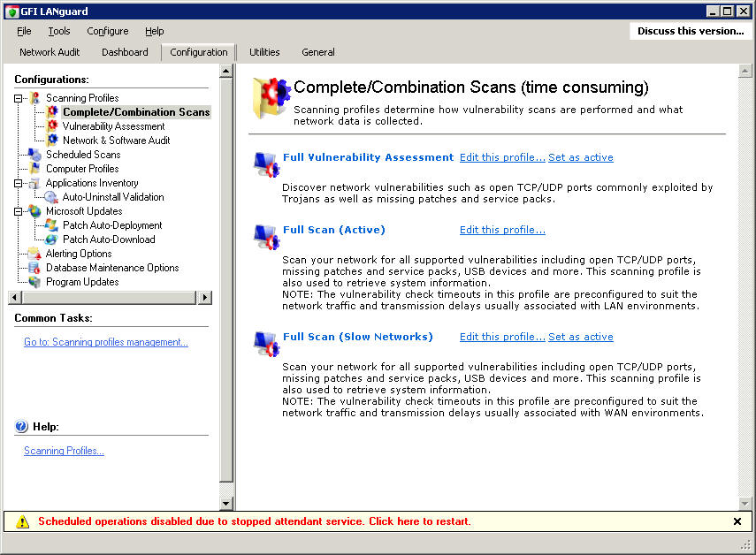The width and height of the screenshot is (756, 555).
Task: Click the yellow warning triangle icon
Action: [22, 521]
